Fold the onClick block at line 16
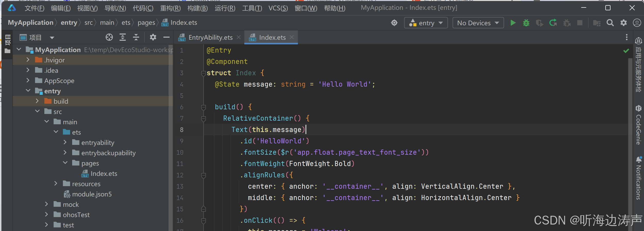 pos(203,221)
